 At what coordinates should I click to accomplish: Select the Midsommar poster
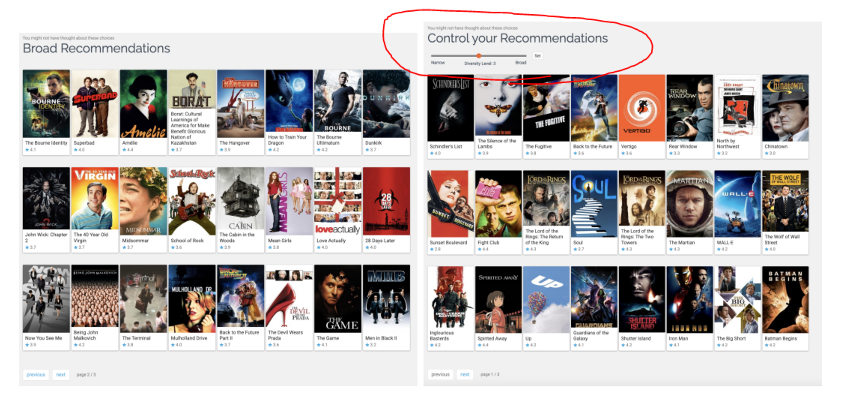click(143, 200)
